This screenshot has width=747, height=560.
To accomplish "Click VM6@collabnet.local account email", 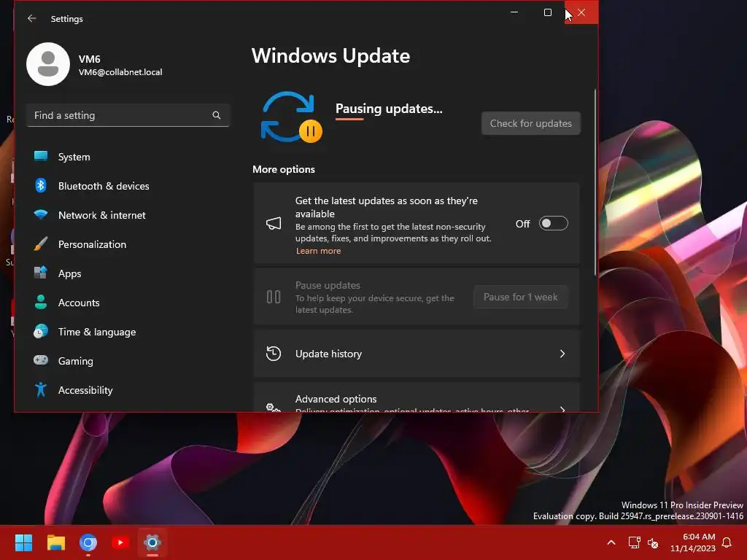I will [x=120, y=72].
